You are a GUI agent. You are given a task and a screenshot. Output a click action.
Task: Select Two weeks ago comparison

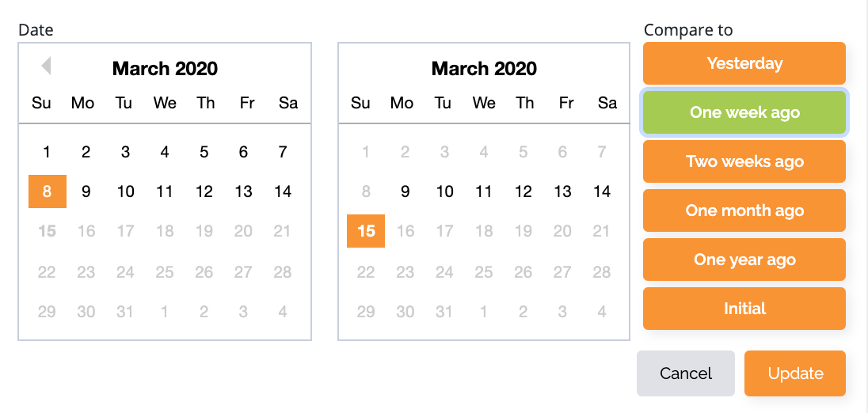pyautogui.click(x=744, y=161)
